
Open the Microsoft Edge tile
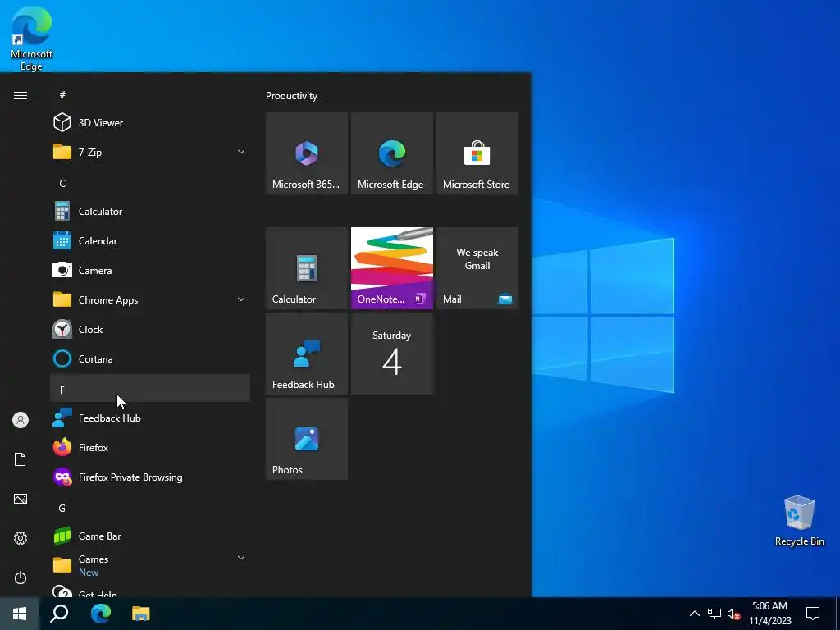pos(391,153)
